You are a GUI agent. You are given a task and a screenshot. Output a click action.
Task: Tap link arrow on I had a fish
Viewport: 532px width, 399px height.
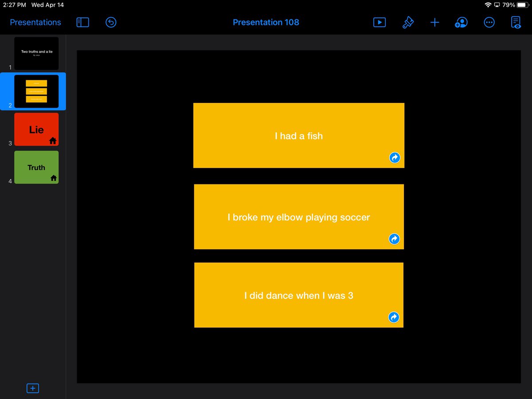coord(395,158)
